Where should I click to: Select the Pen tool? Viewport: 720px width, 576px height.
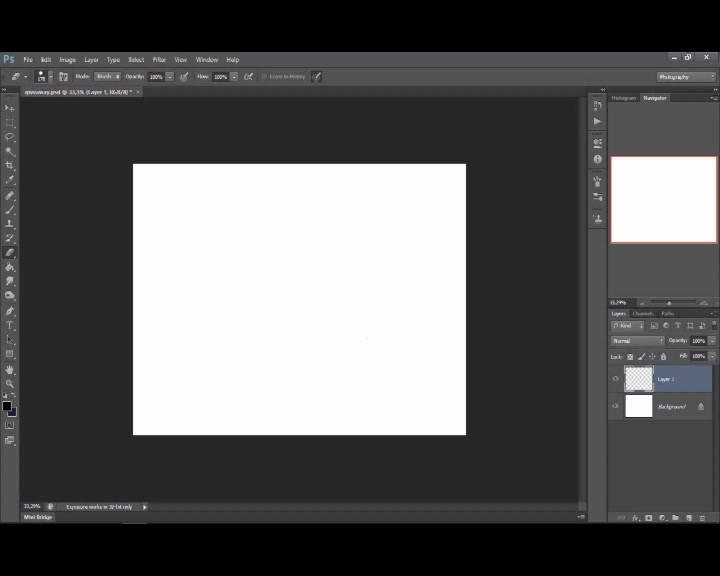9,311
